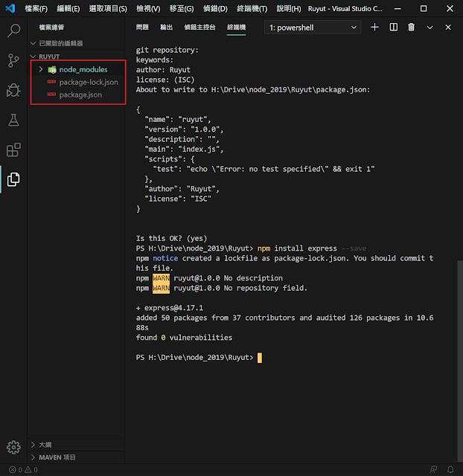
Task: Click the terminal prompt cursor line
Action: pyautogui.click(x=199, y=357)
